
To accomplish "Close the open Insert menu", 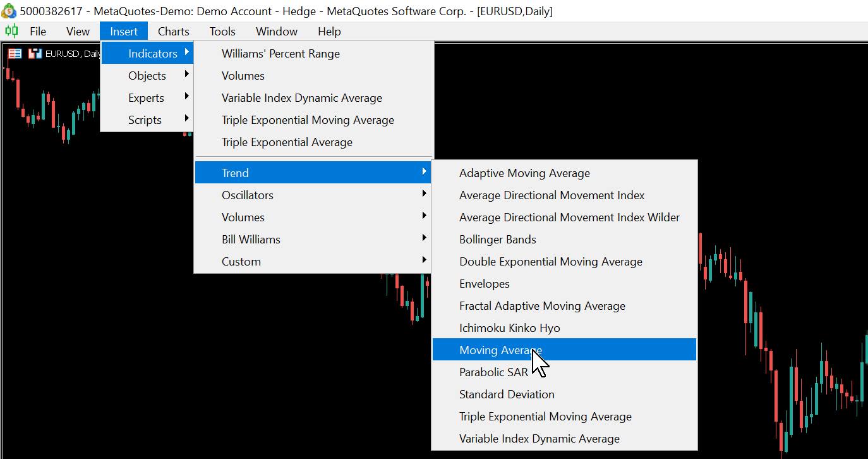I will pyautogui.click(x=124, y=31).
